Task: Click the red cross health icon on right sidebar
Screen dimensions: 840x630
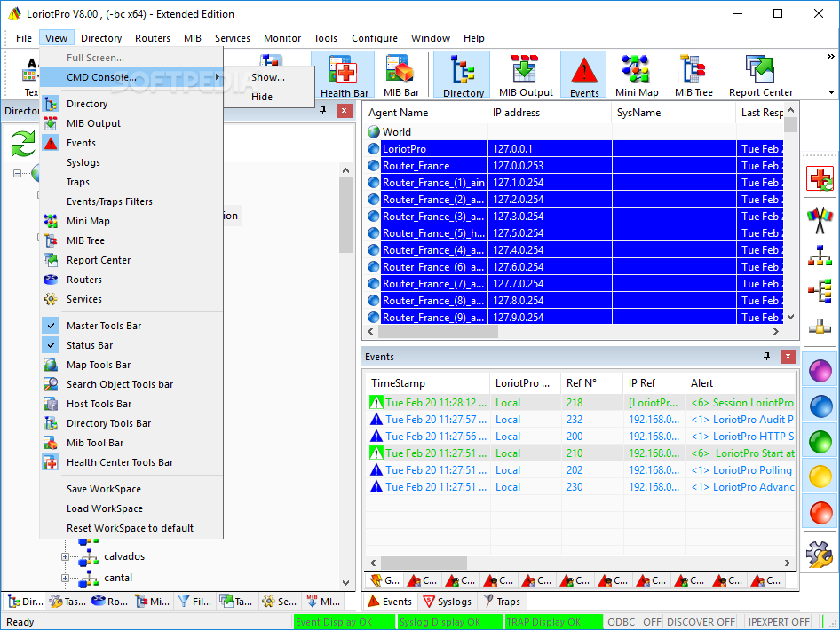Action: 820,178
